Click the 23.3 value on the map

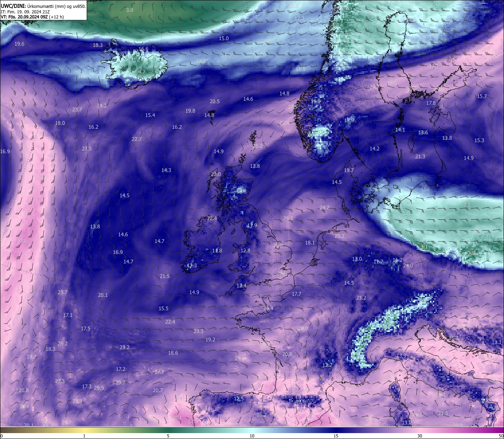[198, 331]
